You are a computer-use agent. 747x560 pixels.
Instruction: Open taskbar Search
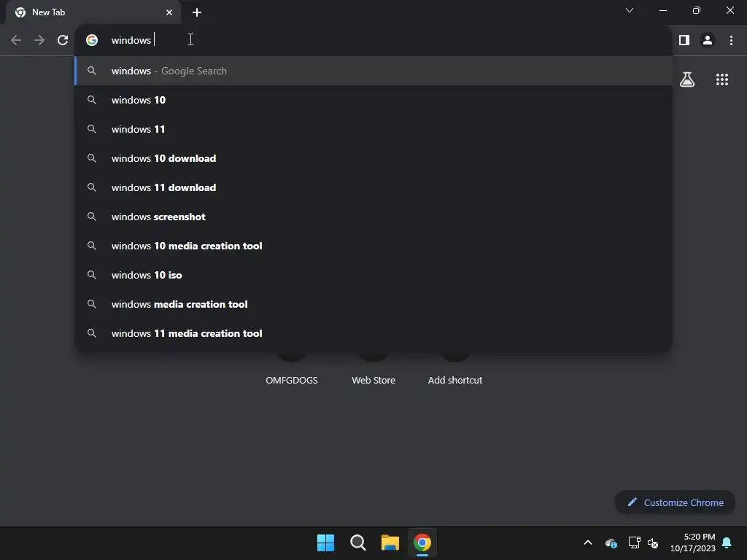click(357, 542)
